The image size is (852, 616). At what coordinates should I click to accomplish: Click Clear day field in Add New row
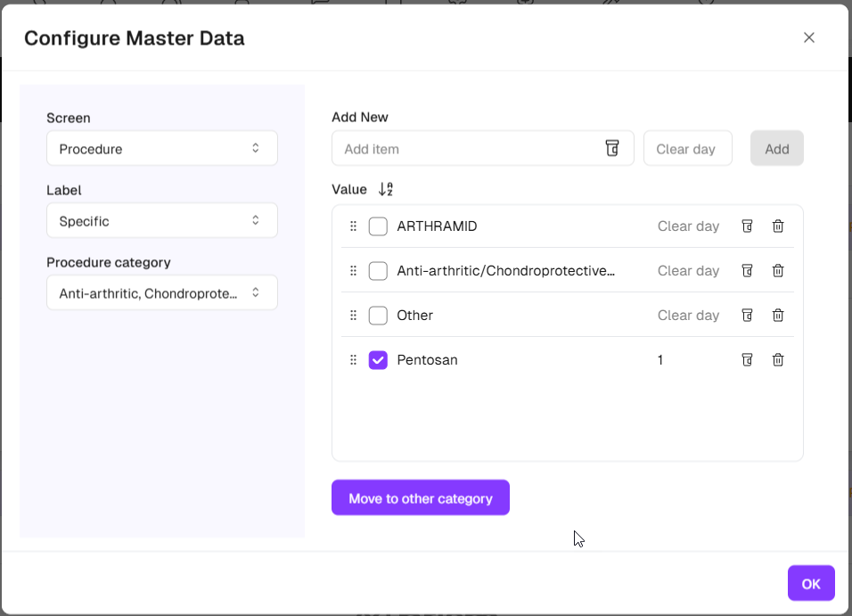687,148
